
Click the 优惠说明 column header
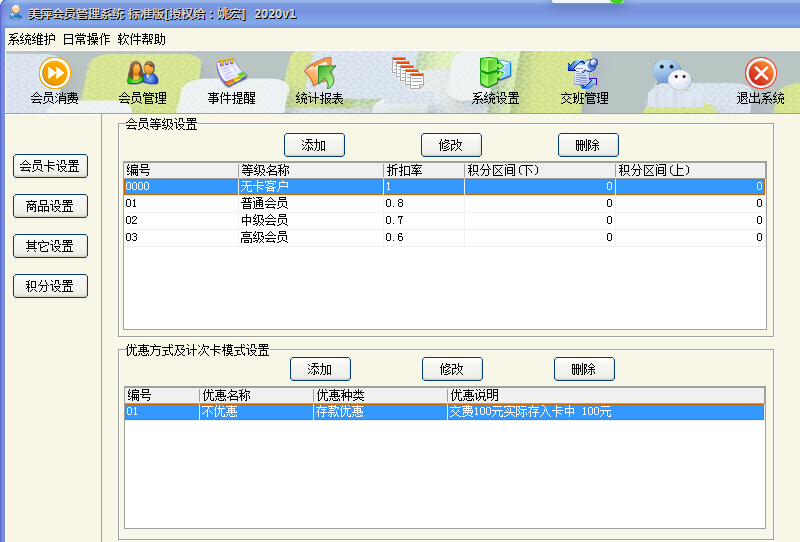[606, 395]
